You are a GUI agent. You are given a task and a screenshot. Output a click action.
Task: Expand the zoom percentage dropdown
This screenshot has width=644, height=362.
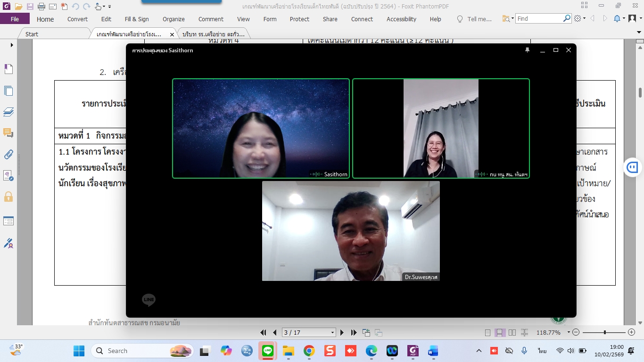click(x=569, y=333)
